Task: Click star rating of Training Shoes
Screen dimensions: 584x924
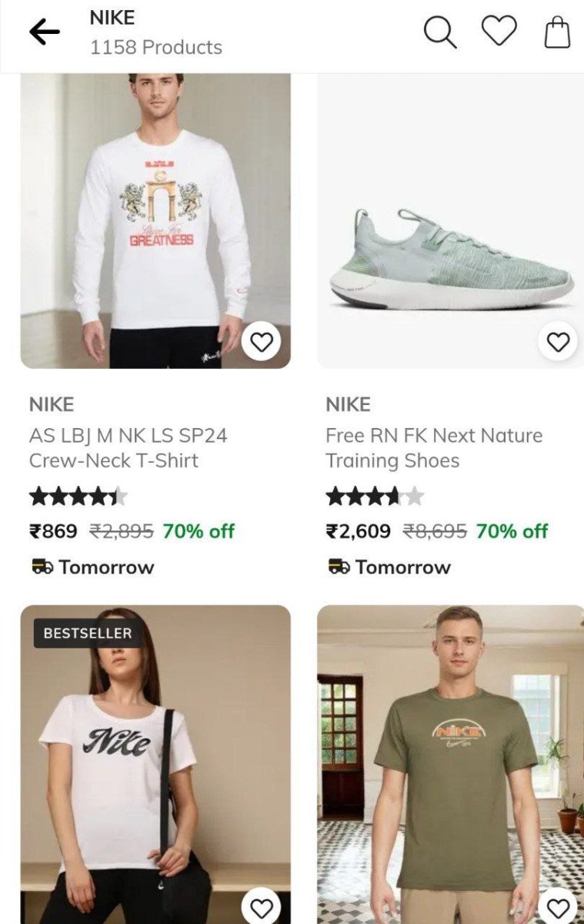Action: (x=375, y=497)
